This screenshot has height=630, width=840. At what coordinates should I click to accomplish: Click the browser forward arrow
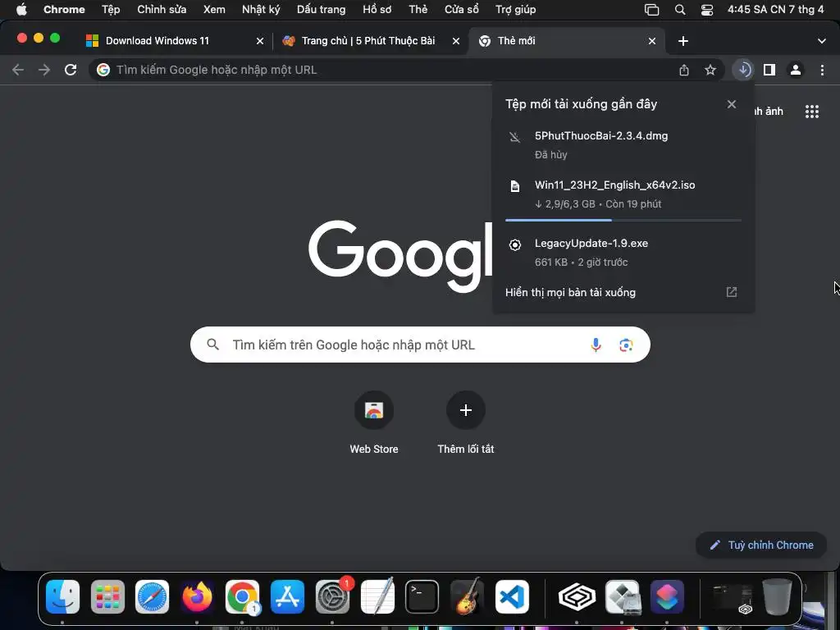coord(44,70)
